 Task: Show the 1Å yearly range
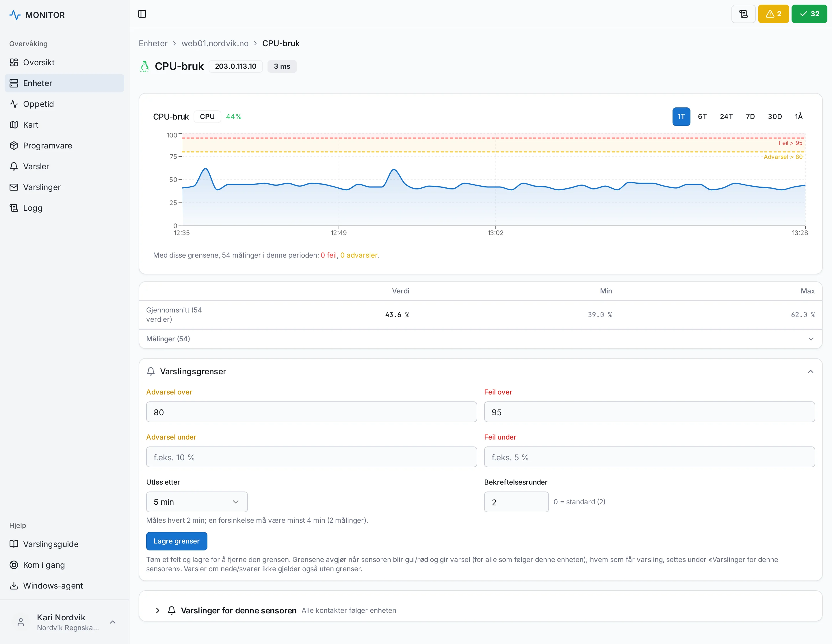click(798, 117)
